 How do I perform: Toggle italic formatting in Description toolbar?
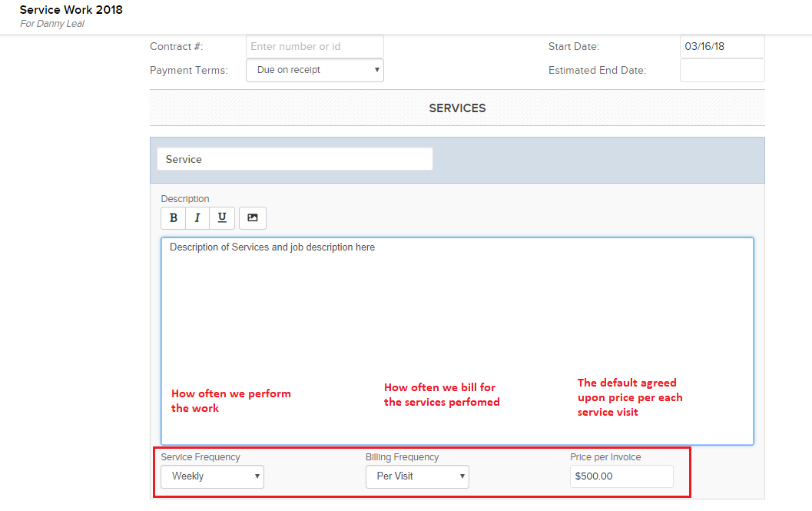pyautogui.click(x=197, y=217)
